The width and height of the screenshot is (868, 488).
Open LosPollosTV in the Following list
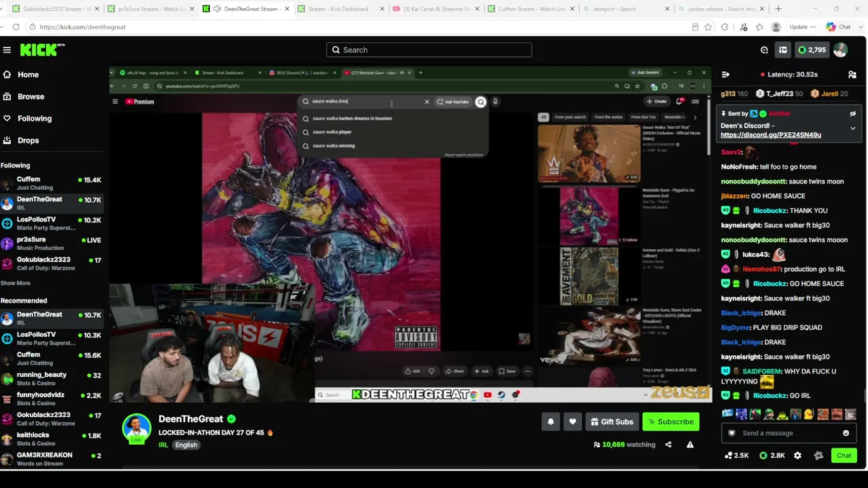tap(52, 223)
